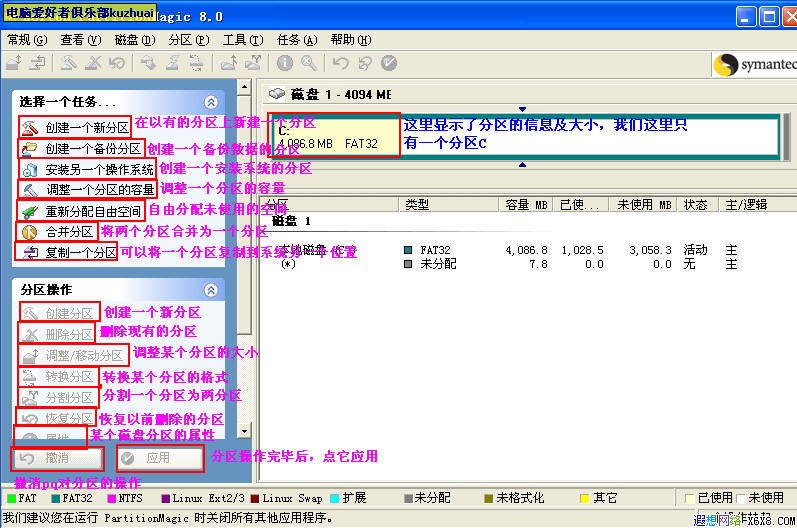The image size is (797, 528).
Task: Click the Create partition hammer toolbar icon
Action: tap(69, 63)
